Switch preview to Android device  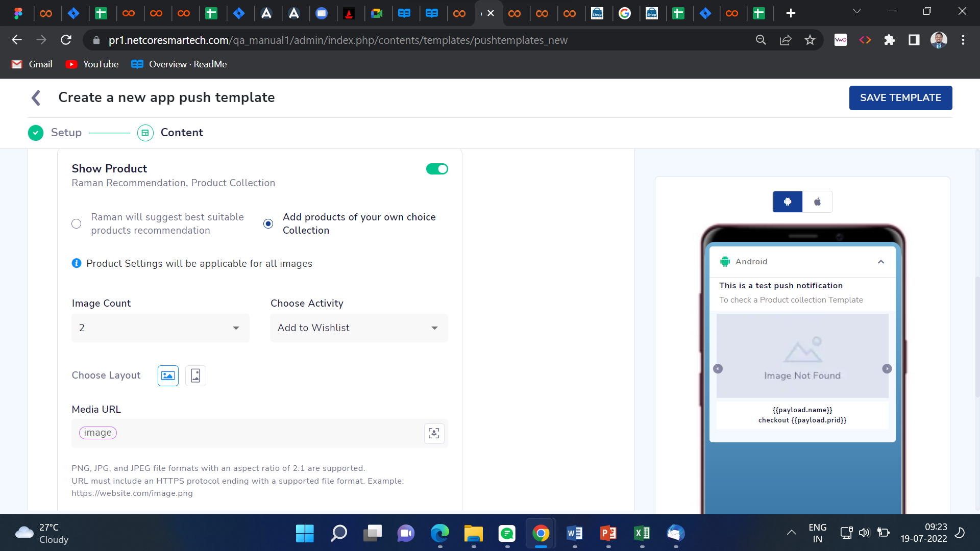click(x=788, y=202)
